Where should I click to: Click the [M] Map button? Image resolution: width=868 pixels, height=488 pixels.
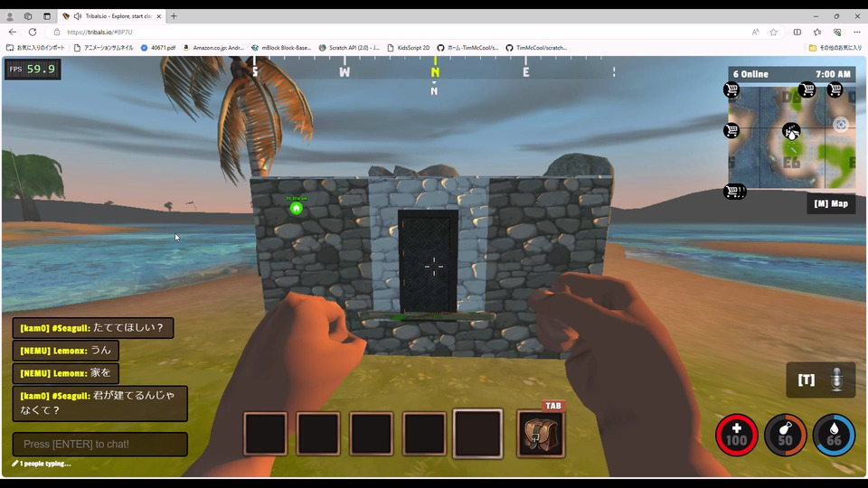(831, 203)
